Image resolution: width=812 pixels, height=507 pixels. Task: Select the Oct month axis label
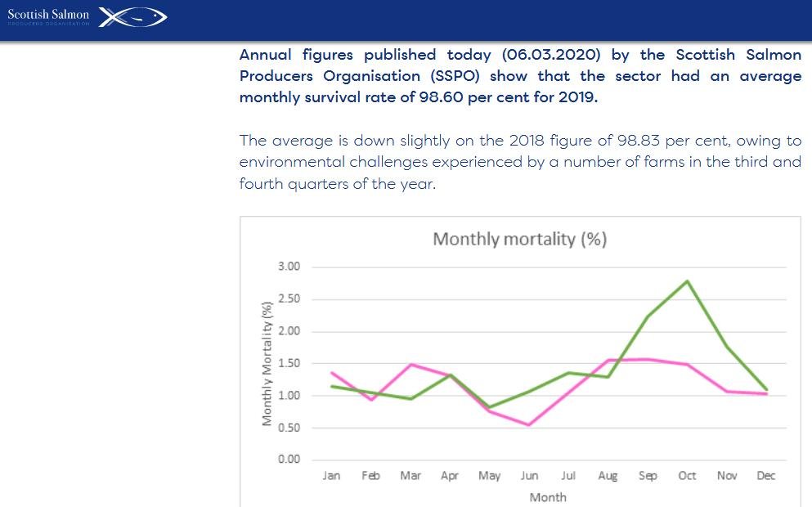[687, 476]
